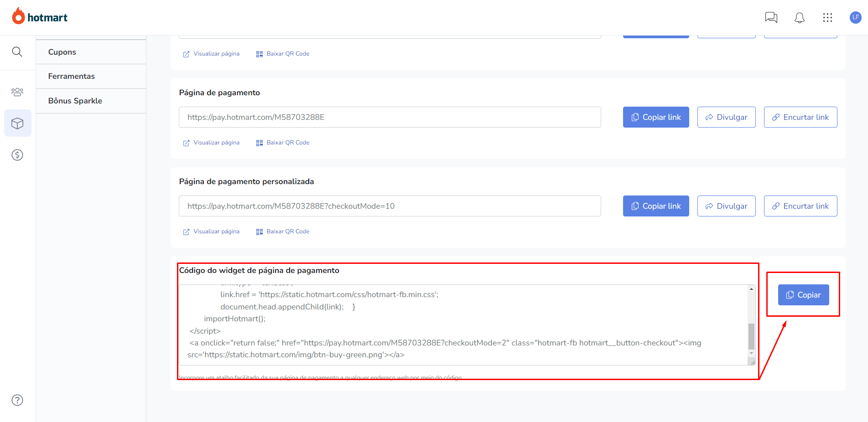Click Visualizar página under personalized payment page
Screen dimensions: 868x422
point(211,232)
